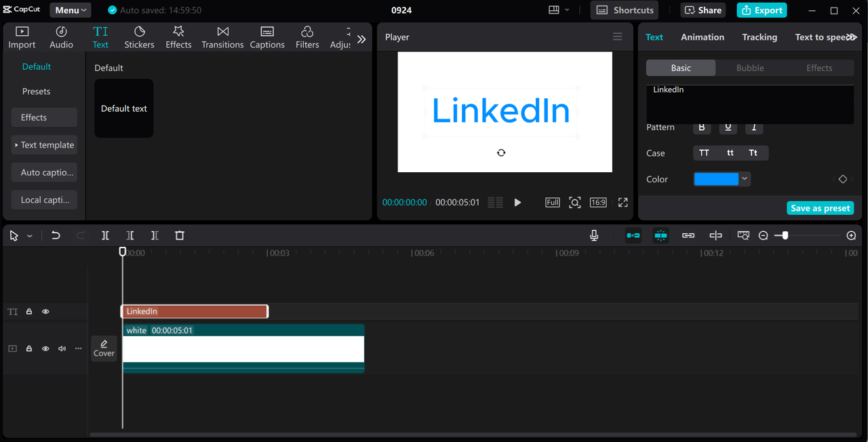868x442 pixels.
Task: Delete right of playhead
Action: click(x=155, y=235)
